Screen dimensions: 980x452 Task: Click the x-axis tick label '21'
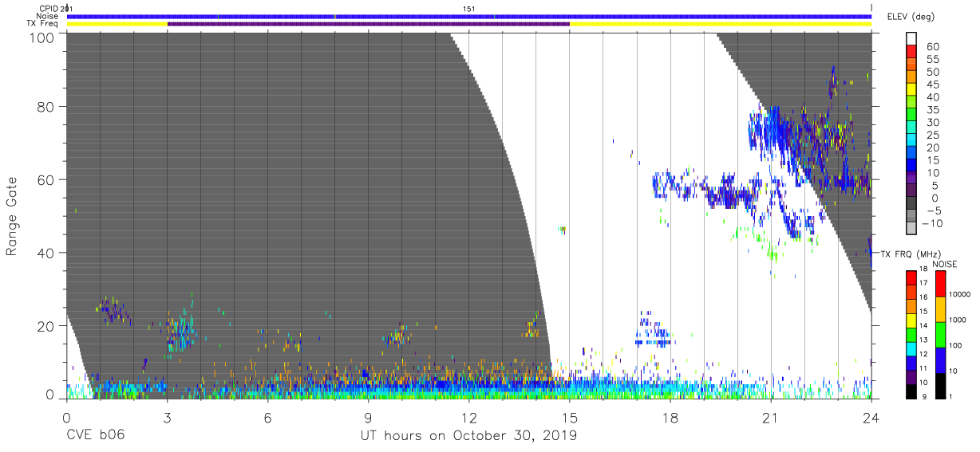click(x=770, y=417)
